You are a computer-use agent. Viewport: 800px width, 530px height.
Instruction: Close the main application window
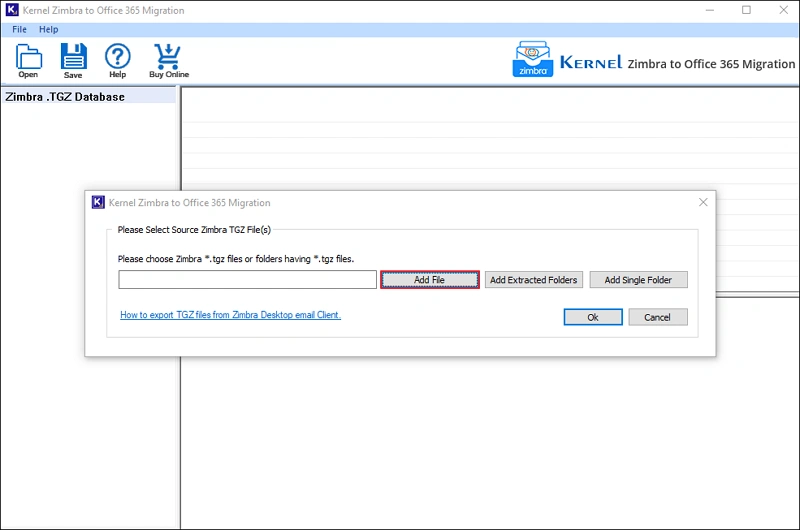[784, 10]
